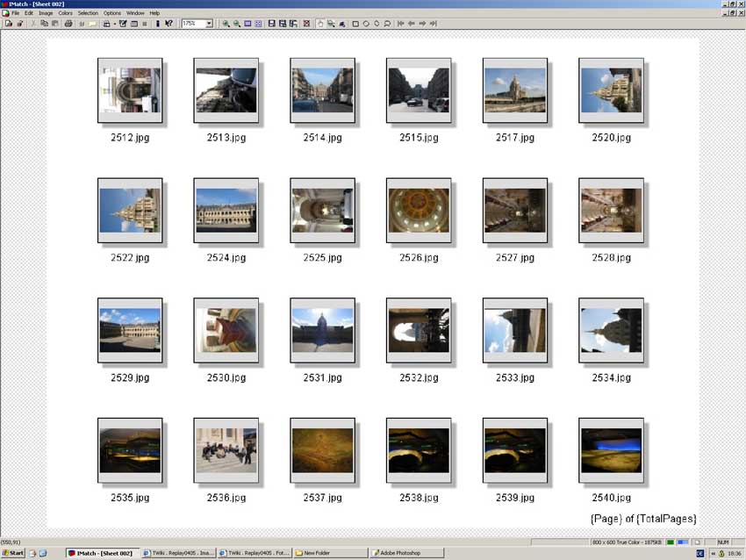Click the Save diskette icon
This screenshot has width=746, height=560.
(272, 24)
